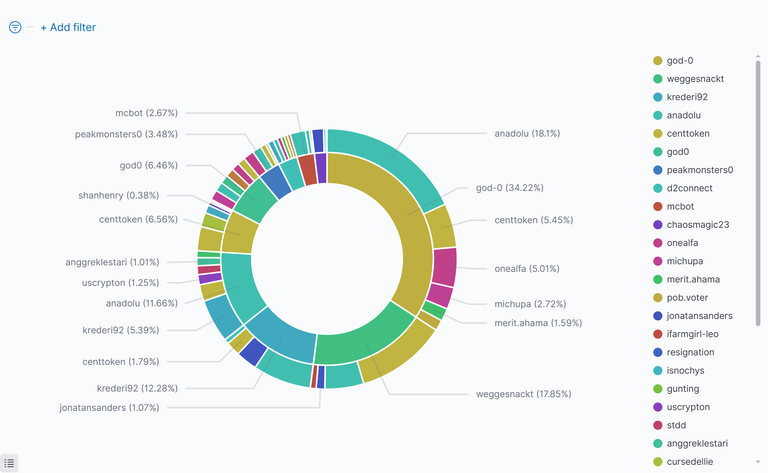The height and width of the screenshot is (473, 768).
Task: Select chaosmagic23 in the legend
Action: (697, 225)
